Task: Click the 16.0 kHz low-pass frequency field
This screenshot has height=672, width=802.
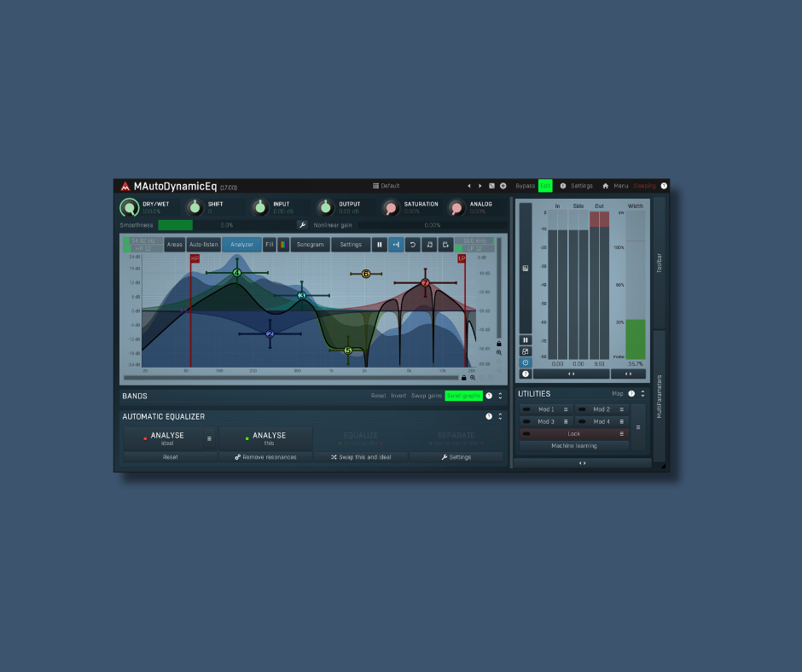Action: (x=475, y=240)
